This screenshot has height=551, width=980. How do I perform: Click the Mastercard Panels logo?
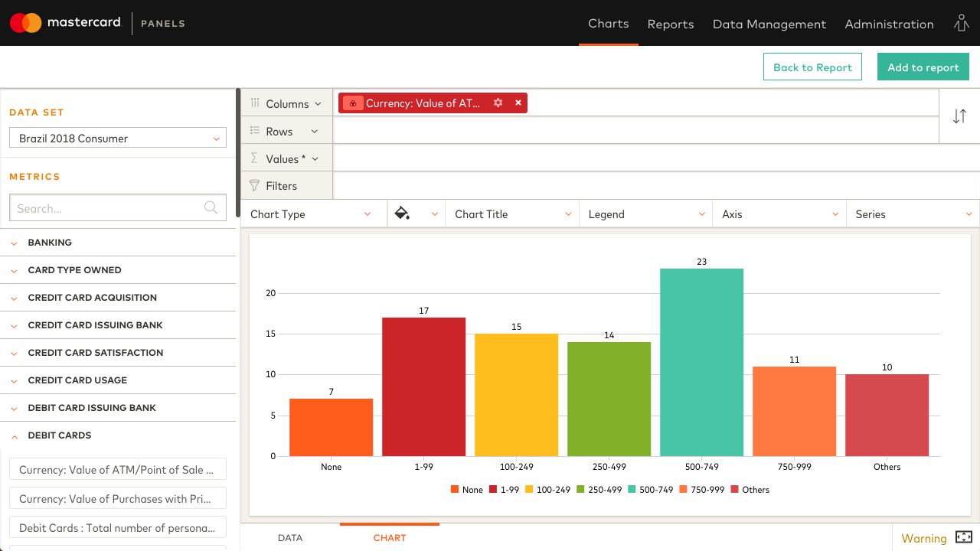coord(65,23)
